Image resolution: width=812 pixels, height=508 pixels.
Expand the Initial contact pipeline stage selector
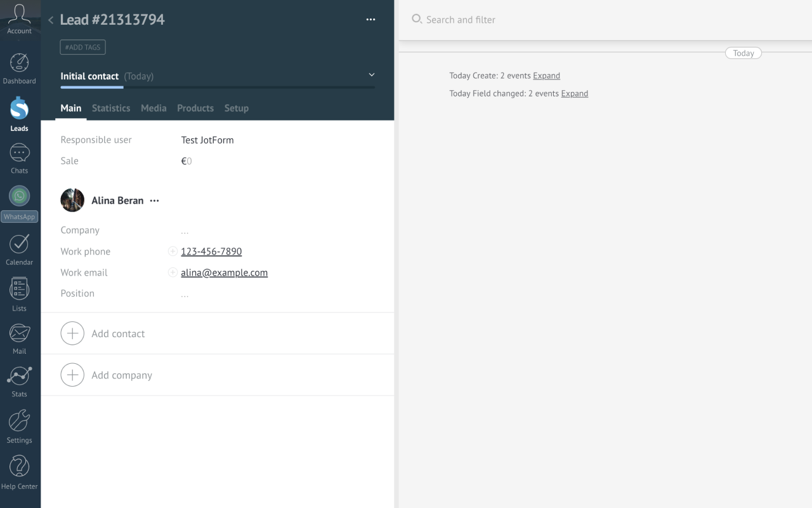(x=371, y=74)
